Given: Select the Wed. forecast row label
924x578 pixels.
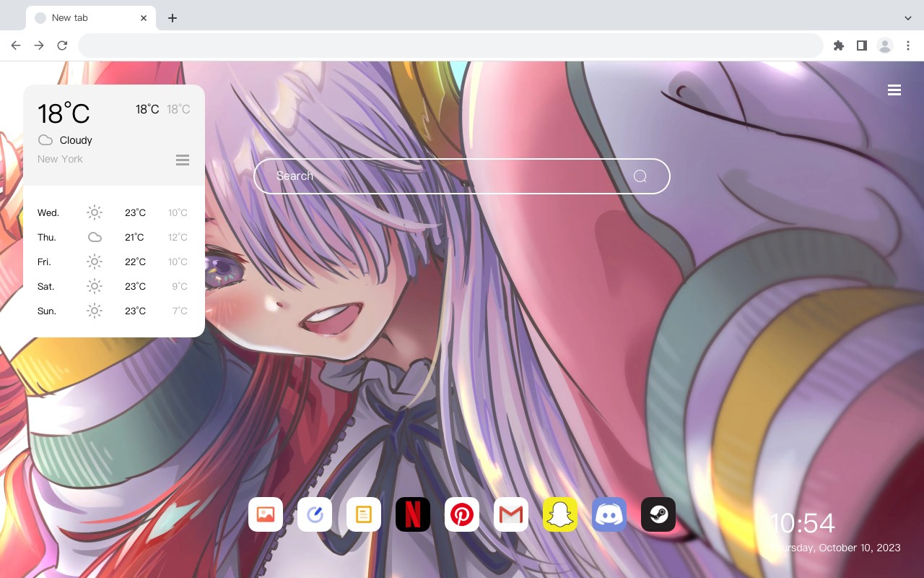Looking at the screenshot, I should pos(48,212).
